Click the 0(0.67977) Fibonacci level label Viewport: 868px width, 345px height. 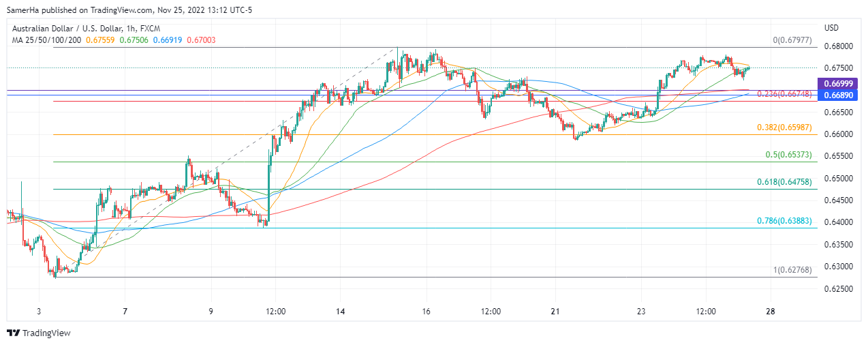pyautogui.click(x=792, y=41)
